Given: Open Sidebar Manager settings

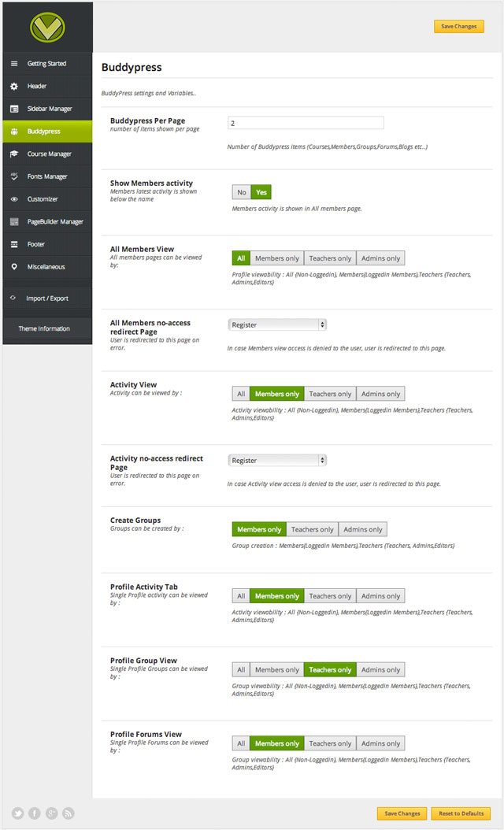Looking at the screenshot, I should pyautogui.click(x=48, y=109).
